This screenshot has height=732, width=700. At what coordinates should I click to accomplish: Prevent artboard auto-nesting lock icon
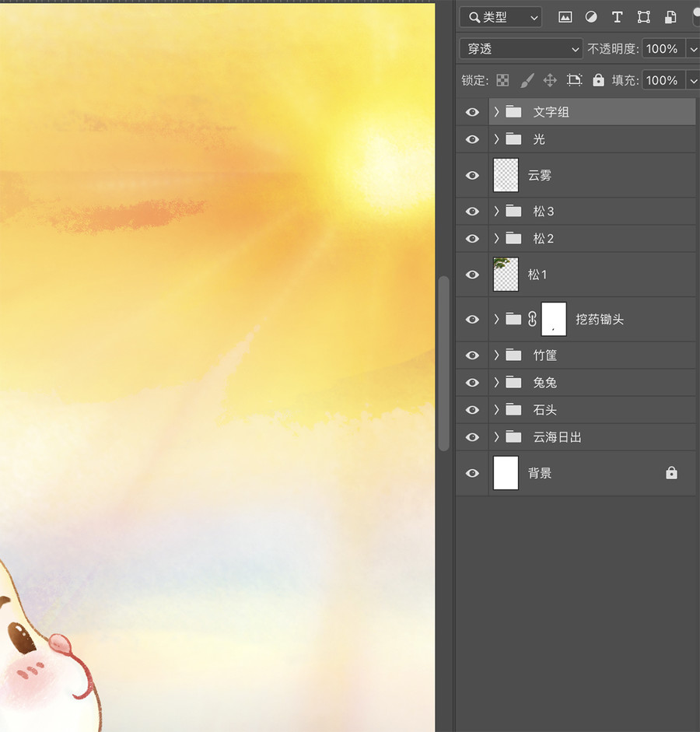pyautogui.click(x=575, y=80)
